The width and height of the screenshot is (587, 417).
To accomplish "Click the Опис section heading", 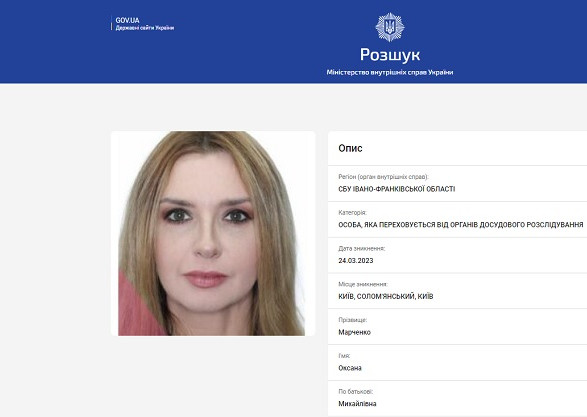I will (x=350, y=148).
